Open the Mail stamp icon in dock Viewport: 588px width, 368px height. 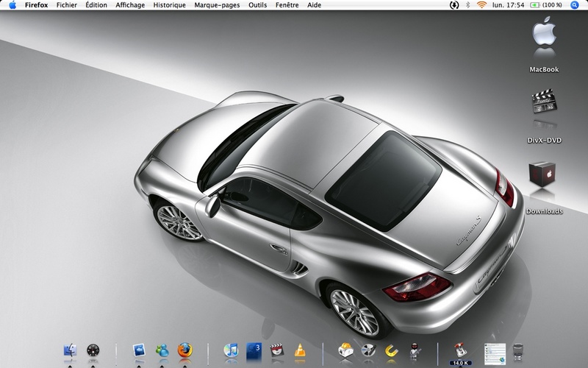click(139, 350)
